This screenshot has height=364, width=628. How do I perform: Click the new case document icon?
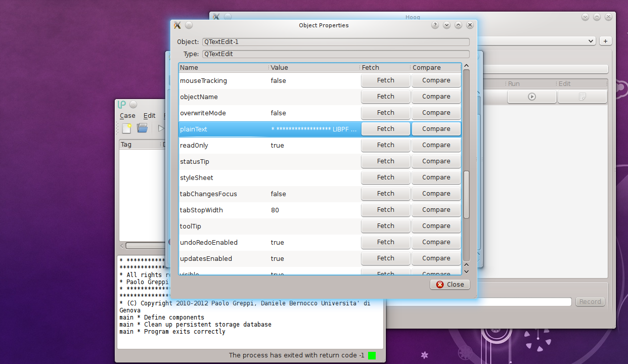[126, 128]
